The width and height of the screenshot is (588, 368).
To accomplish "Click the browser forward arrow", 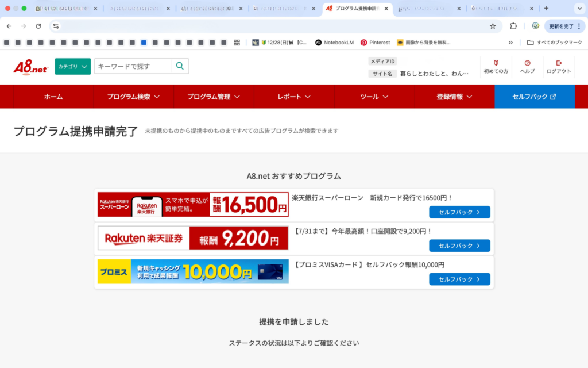I will 24,26.
